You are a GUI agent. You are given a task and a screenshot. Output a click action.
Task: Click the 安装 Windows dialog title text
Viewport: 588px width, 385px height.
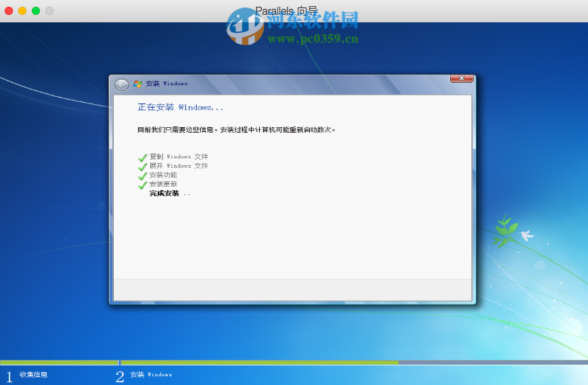click(x=166, y=84)
